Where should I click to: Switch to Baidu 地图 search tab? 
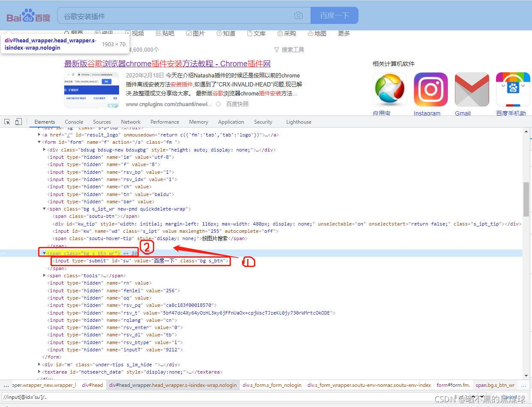[317, 33]
